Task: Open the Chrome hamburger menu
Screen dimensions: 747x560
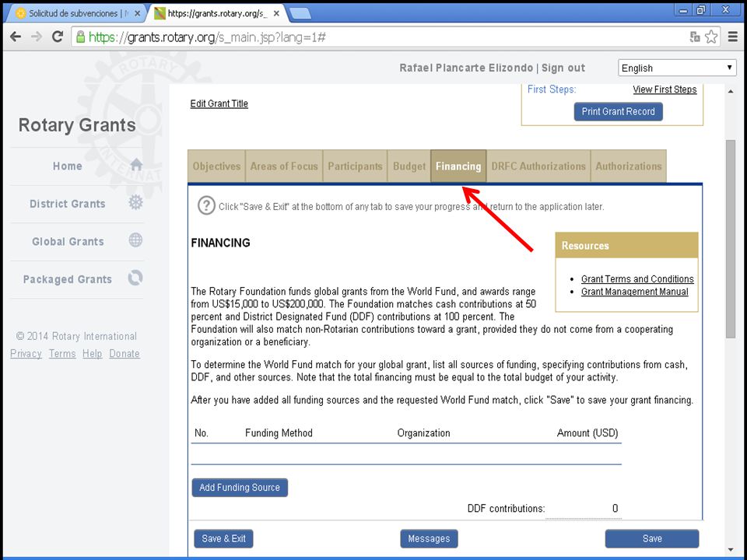Action: point(733,37)
